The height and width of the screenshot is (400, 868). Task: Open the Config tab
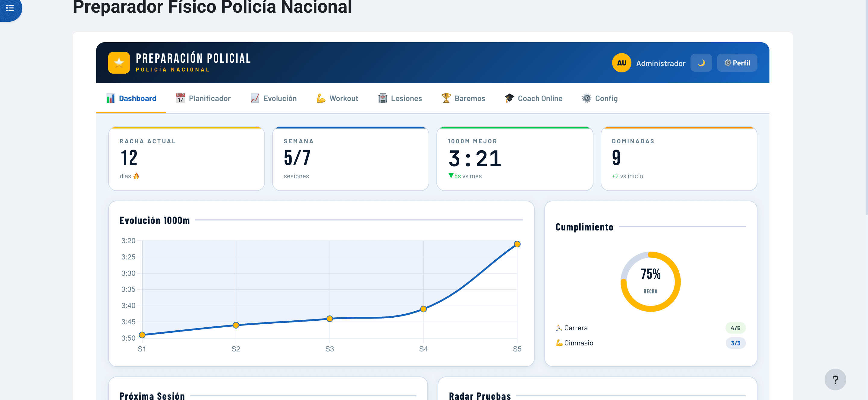[x=600, y=98]
